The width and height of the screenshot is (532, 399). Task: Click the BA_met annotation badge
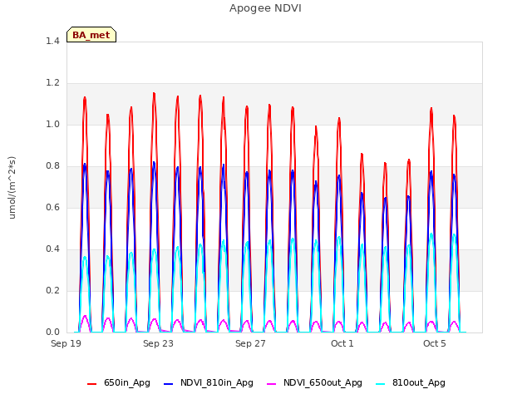(x=91, y=35)
